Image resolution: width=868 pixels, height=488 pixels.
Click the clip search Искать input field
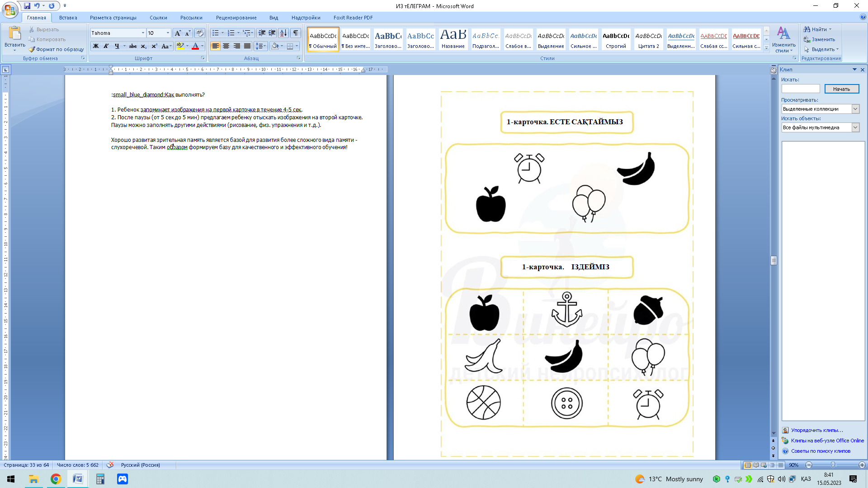pos(800,89)
